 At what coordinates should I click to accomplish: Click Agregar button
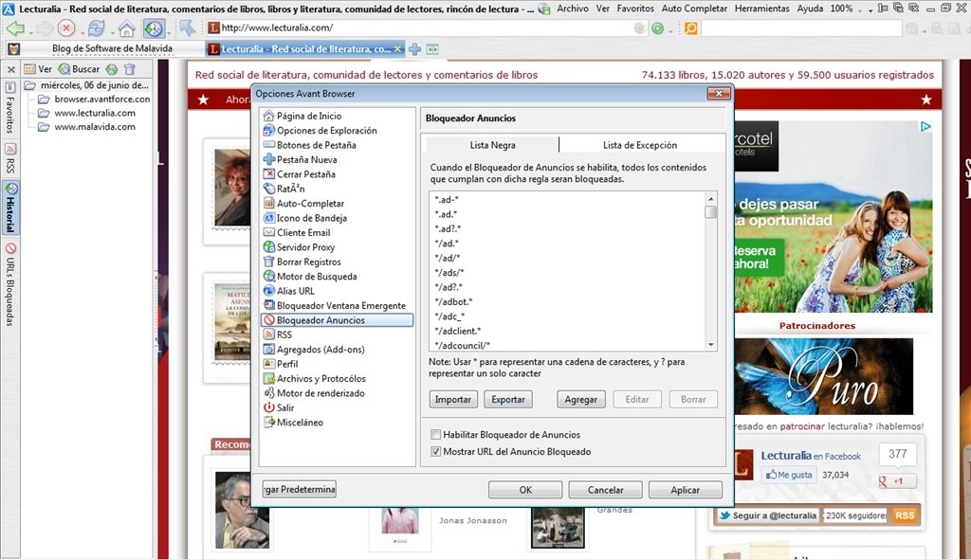click(581, 400)
